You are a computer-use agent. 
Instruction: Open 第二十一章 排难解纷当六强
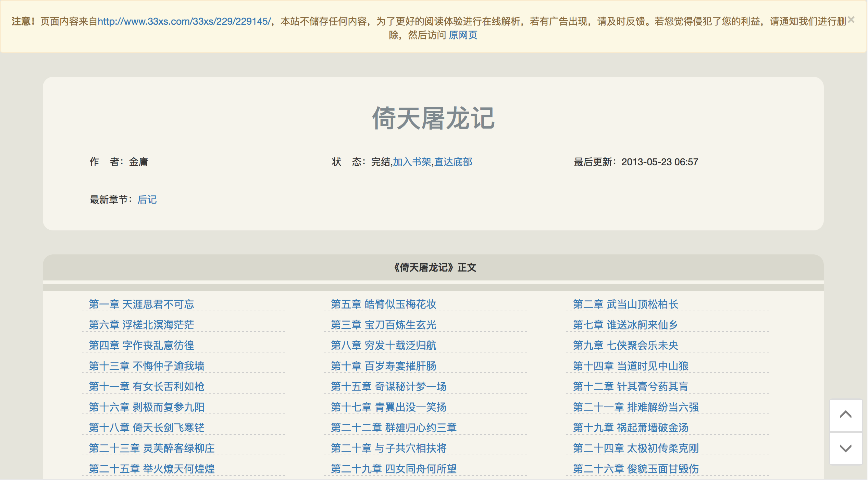636,407
